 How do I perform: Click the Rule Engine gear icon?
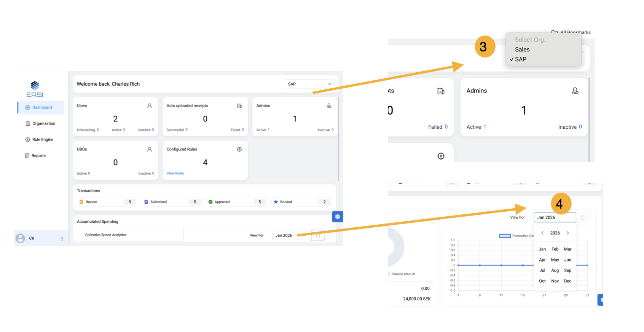27,140
